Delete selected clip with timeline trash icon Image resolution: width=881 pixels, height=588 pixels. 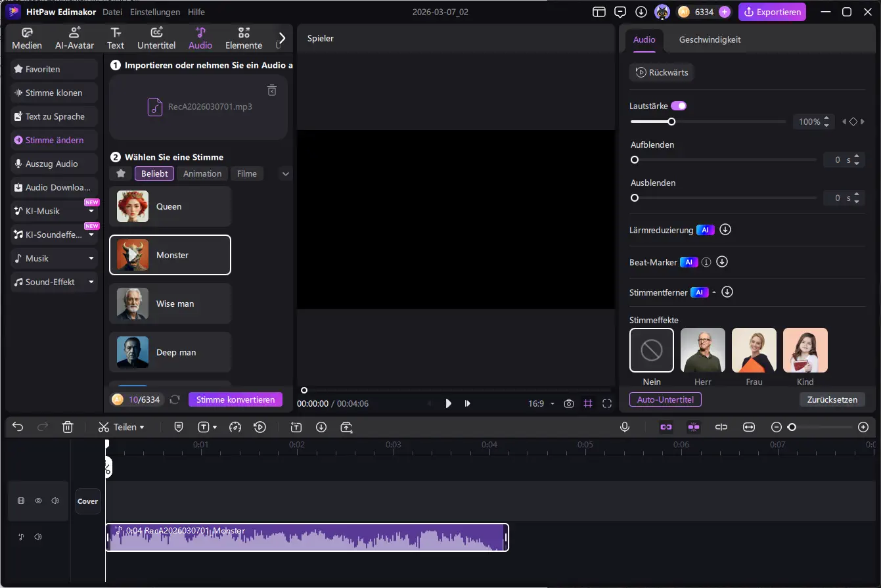point(67,427)
